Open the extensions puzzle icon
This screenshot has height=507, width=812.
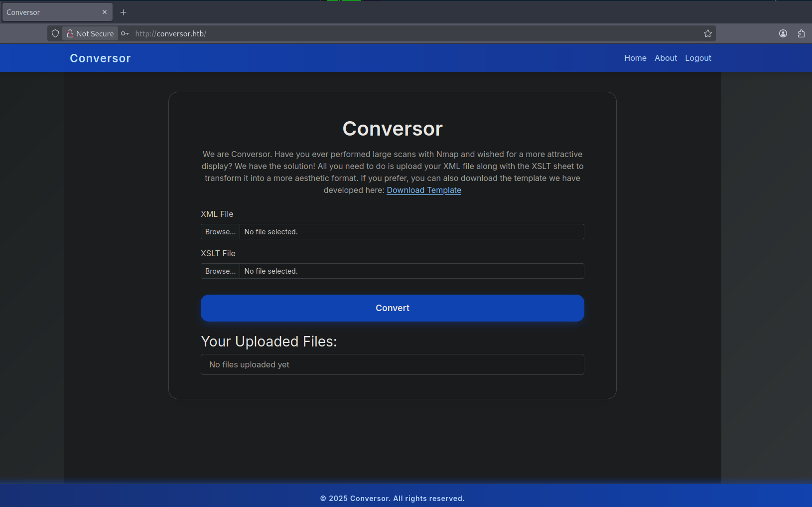[x=801, y=33]
